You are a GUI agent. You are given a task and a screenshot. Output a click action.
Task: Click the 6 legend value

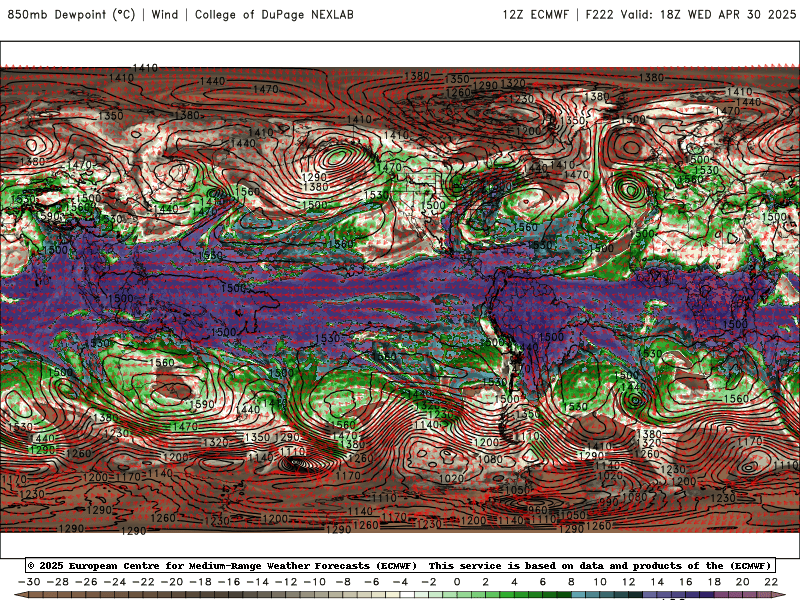543,582
